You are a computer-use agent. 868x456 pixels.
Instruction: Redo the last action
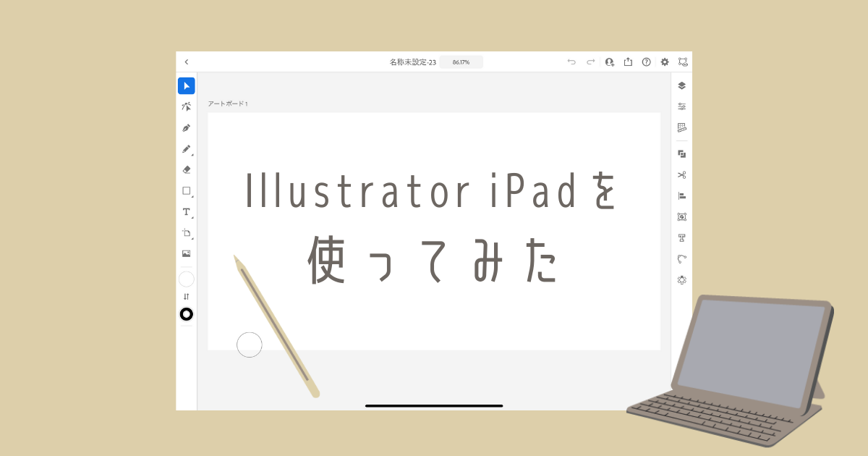point(590,62)
